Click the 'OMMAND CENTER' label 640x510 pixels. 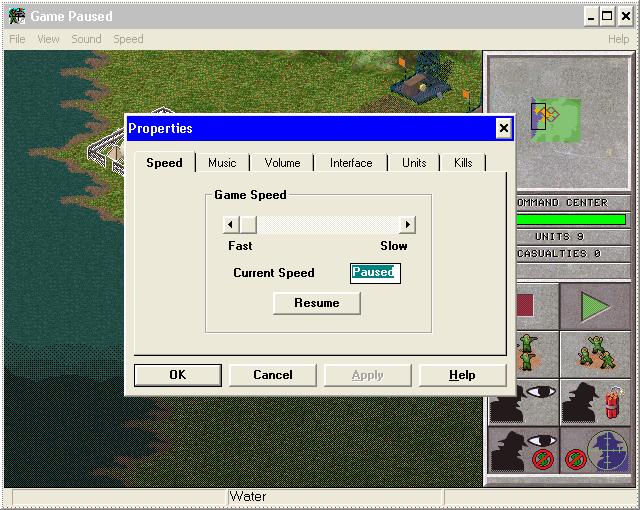click(562, 203)
